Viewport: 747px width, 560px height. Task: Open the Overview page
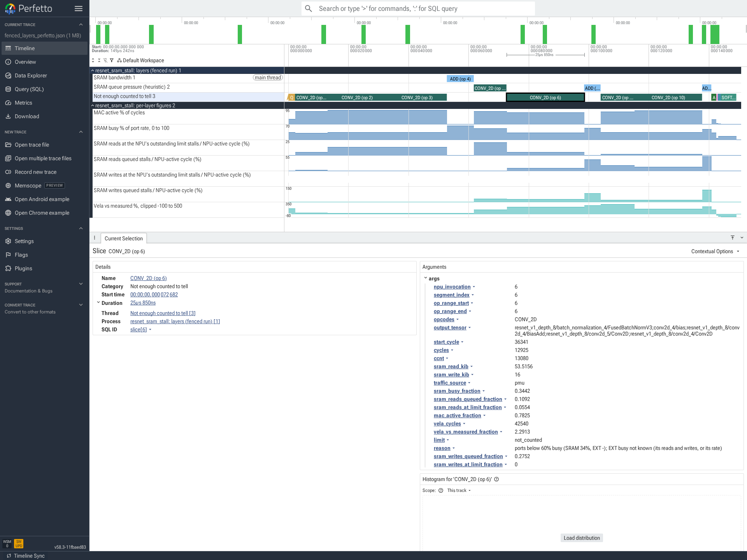click(x=44, y=62)
